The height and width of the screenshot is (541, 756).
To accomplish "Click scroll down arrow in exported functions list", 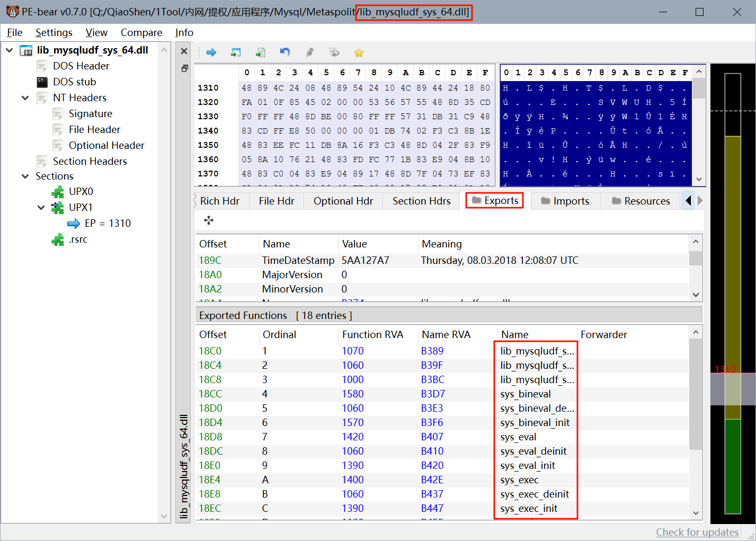I will (x=696, y=513).
